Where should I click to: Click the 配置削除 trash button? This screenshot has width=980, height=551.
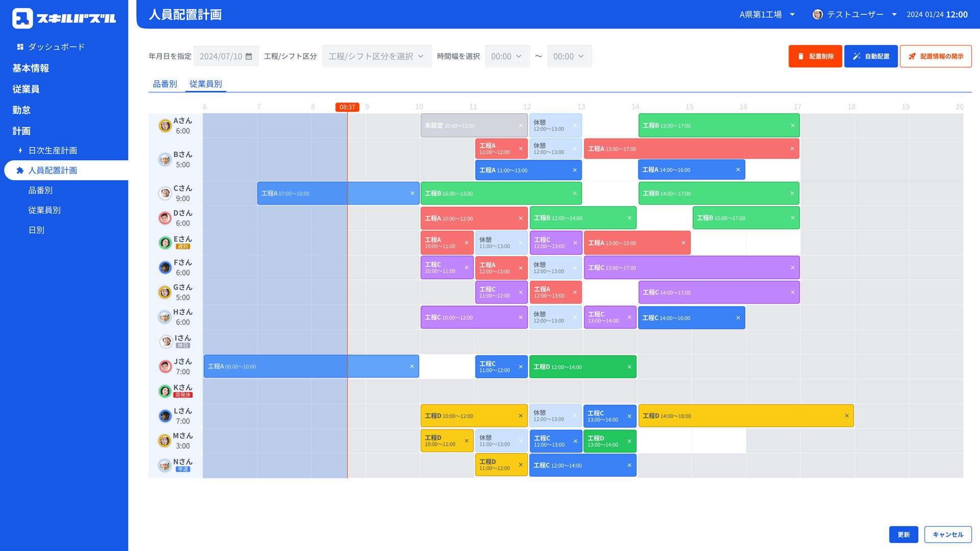[x=815, y=56]
